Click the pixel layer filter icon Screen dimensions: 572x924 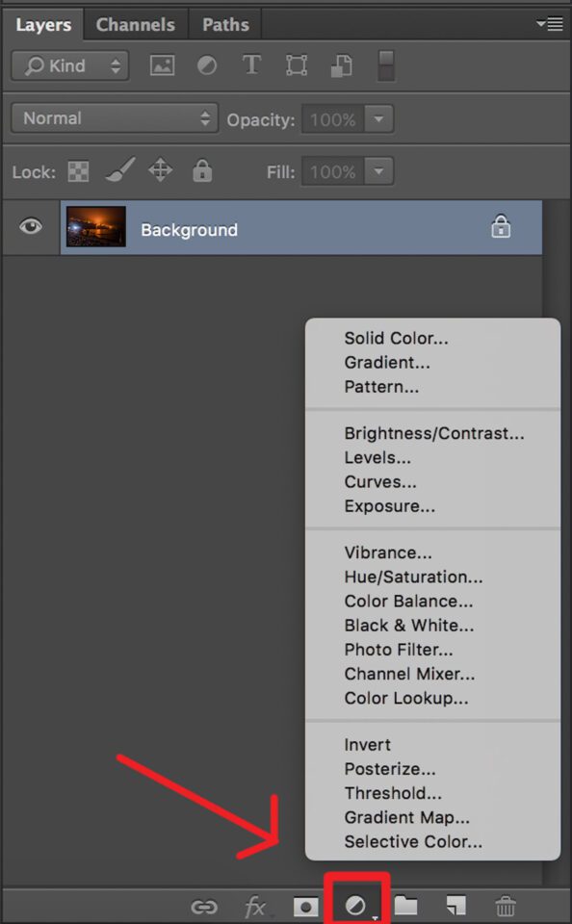tap(162, 65)
